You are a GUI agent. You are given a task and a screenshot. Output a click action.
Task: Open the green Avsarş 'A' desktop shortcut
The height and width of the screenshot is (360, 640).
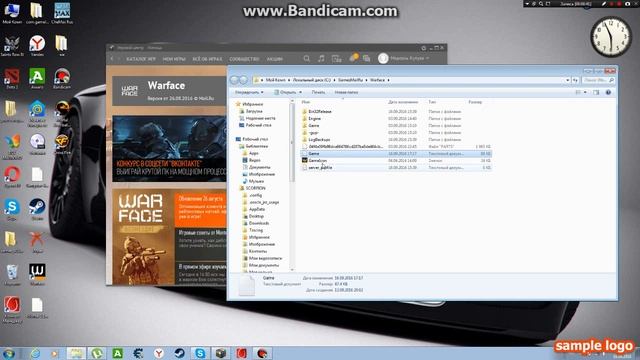tap(37, 78)
